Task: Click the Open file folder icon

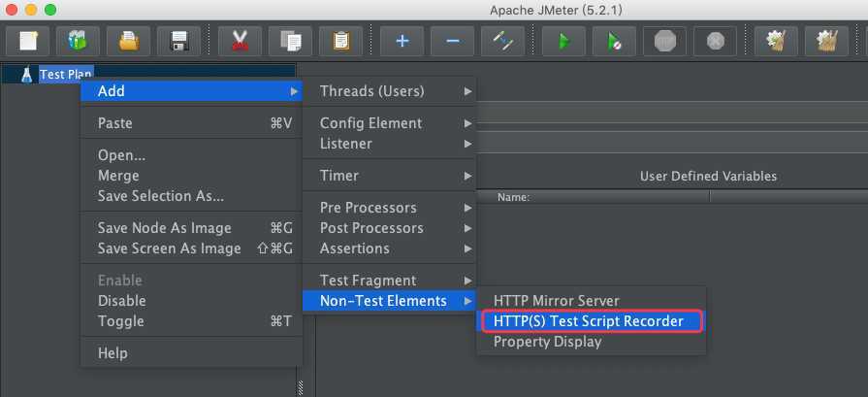Action: point(128,41)
